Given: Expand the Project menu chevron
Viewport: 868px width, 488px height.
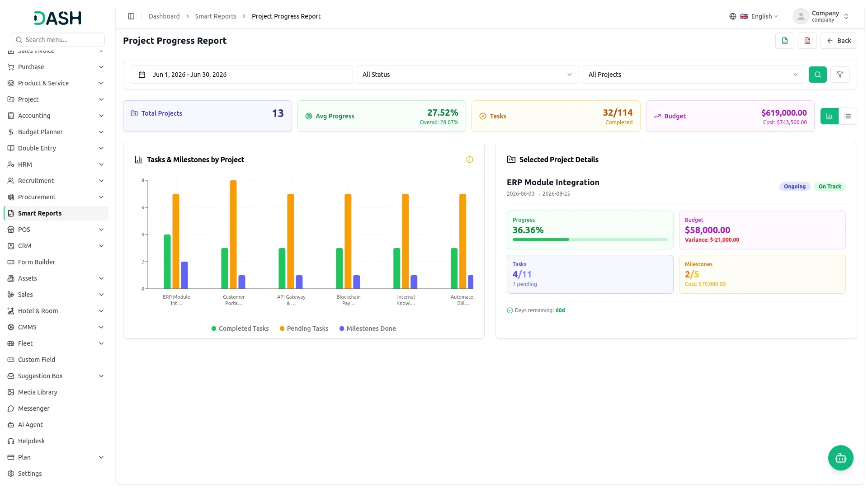Looking at the screenshot, I should [101, 99].
